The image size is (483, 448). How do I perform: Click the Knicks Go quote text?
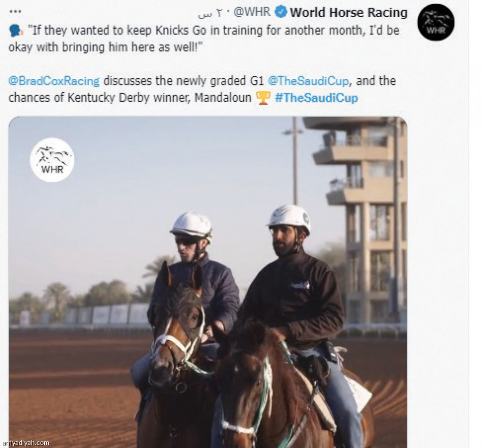(203, 39)
